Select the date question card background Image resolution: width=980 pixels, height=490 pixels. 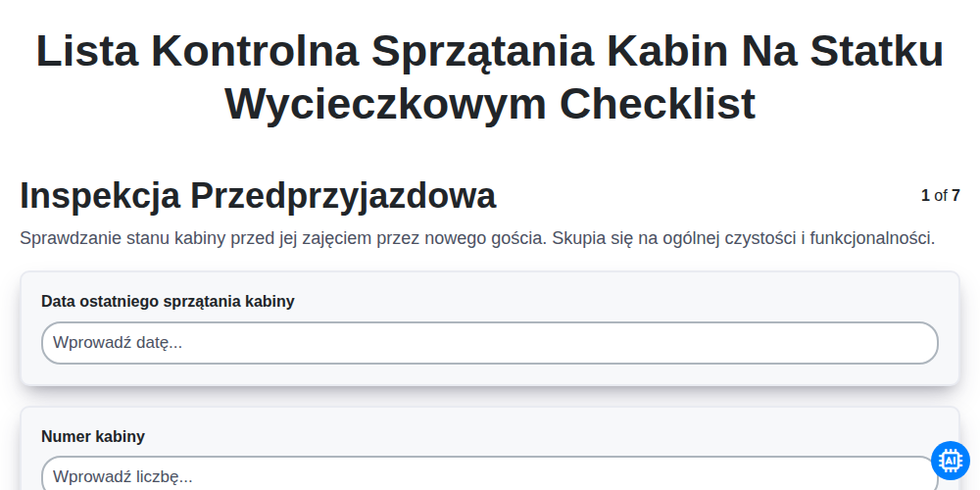click(x=490, y=328)
